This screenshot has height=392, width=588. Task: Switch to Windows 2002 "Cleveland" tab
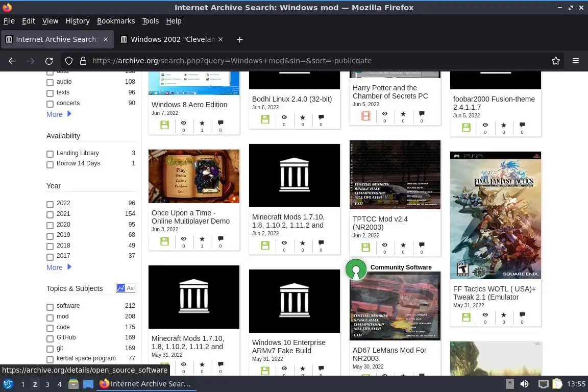(x=171, y=39)
